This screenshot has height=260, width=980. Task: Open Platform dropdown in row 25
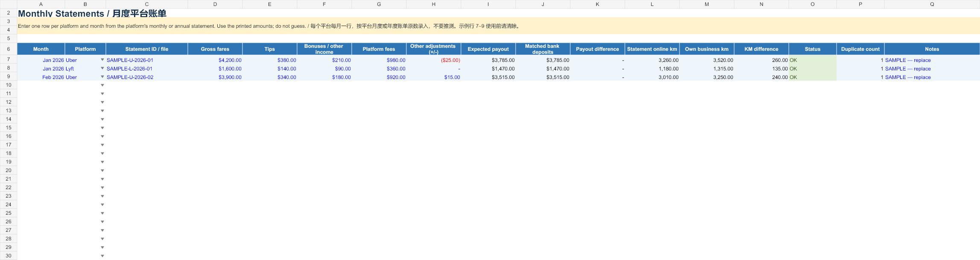pyautogui.click(x=102, y=213)
